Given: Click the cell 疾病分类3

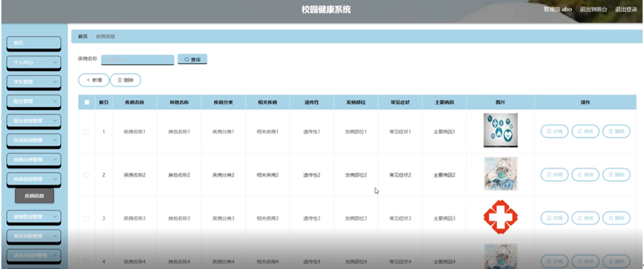Looking at the screenshot, I should click(x=224, y=218).
